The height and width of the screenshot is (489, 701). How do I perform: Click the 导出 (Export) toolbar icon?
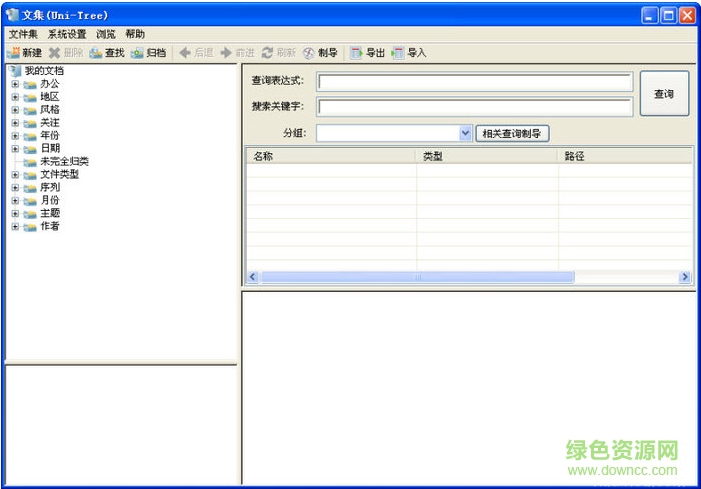click(357, 53)
